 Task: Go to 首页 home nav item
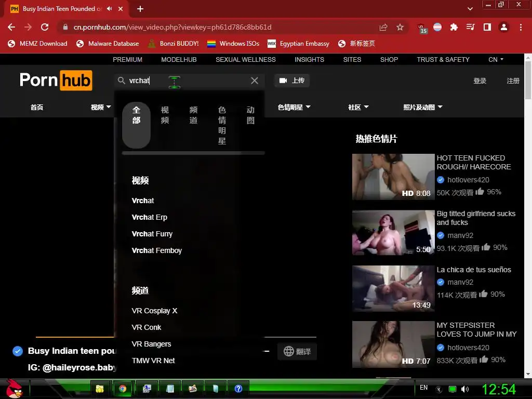37,107
